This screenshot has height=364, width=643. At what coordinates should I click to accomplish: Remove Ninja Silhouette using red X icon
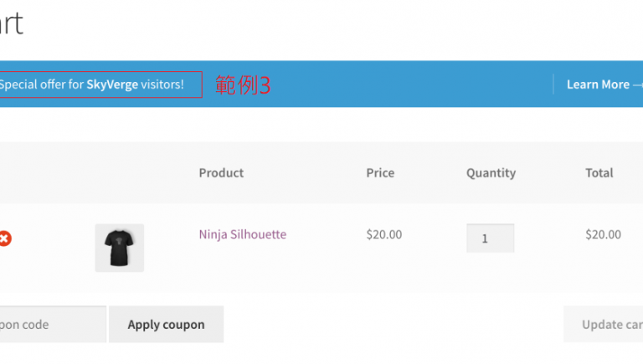point(5,238)
